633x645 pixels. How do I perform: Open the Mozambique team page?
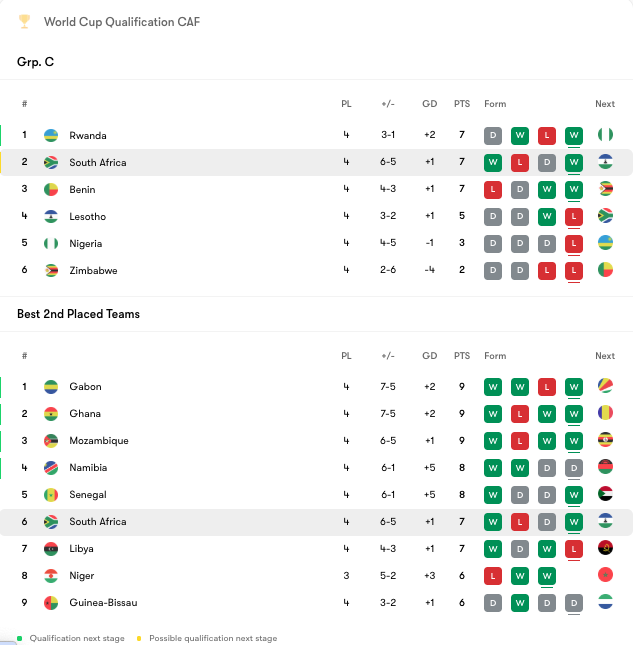98,441
